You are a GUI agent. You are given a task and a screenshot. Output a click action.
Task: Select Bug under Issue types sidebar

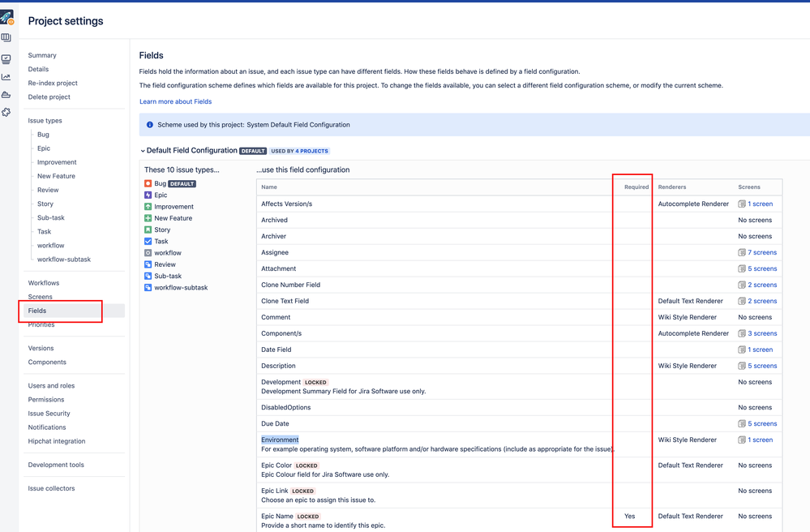(x=43, y=135)
